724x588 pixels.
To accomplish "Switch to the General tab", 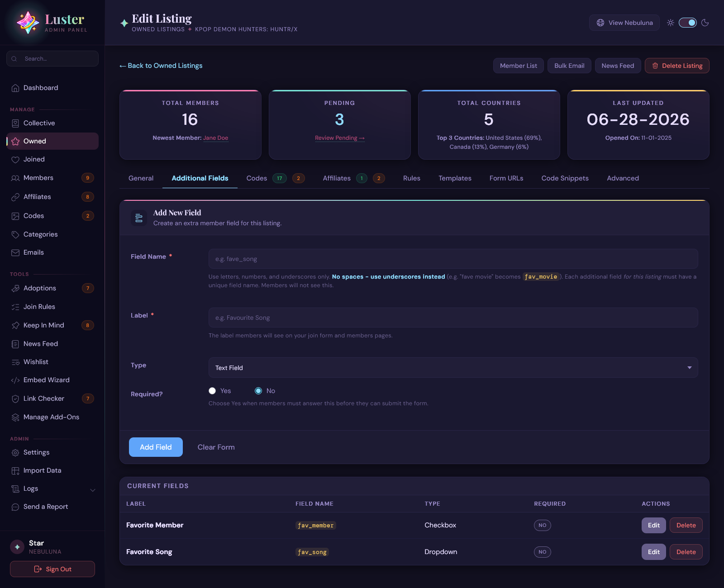I will [x=141, y=178].
